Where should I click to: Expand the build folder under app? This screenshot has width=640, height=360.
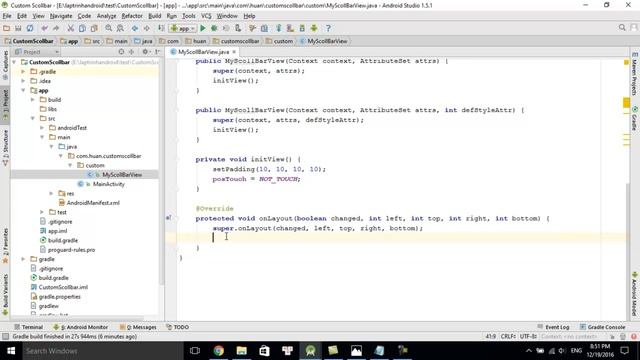(33, 100)
